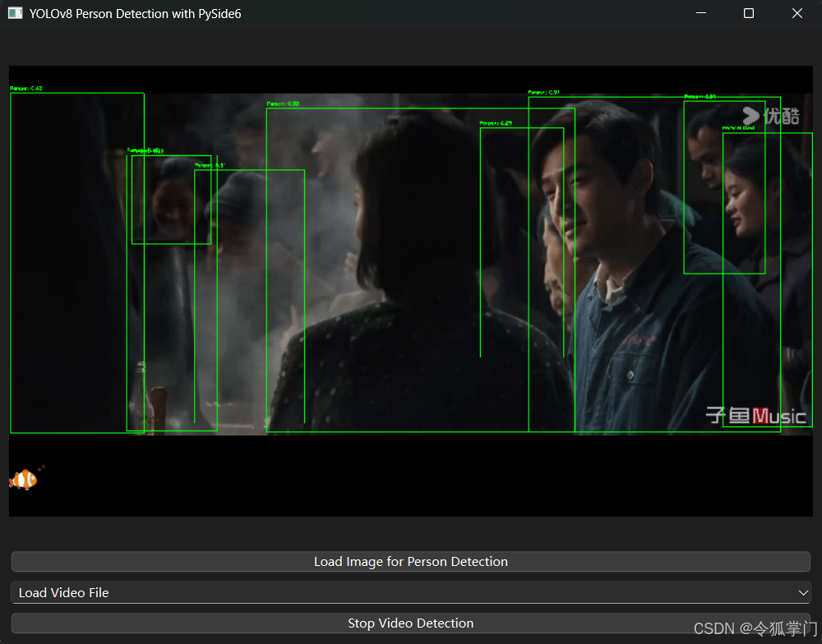The width and height of the screenshot is (822, 644).
Task: Stop the video detection
Action: [410, 623]
